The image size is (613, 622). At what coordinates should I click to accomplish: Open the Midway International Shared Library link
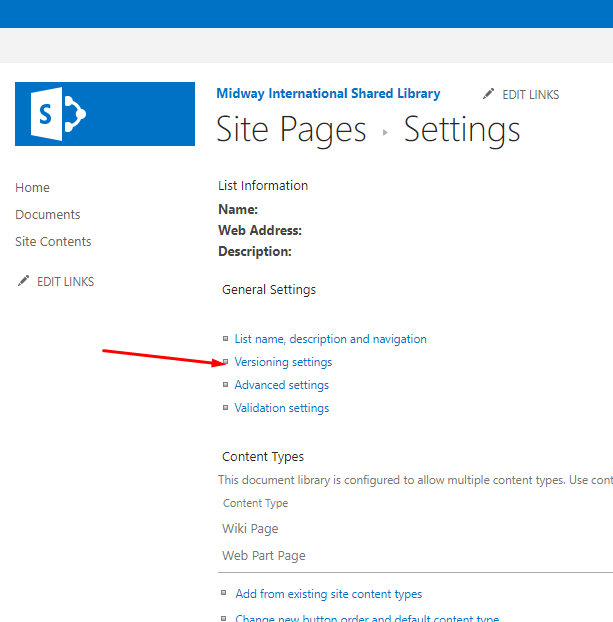click(328, 94)
